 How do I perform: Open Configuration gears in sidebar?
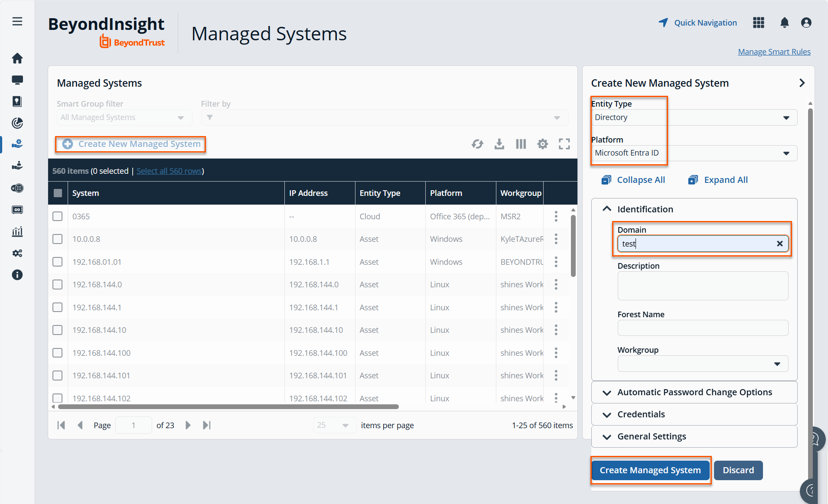pos(17,253)
